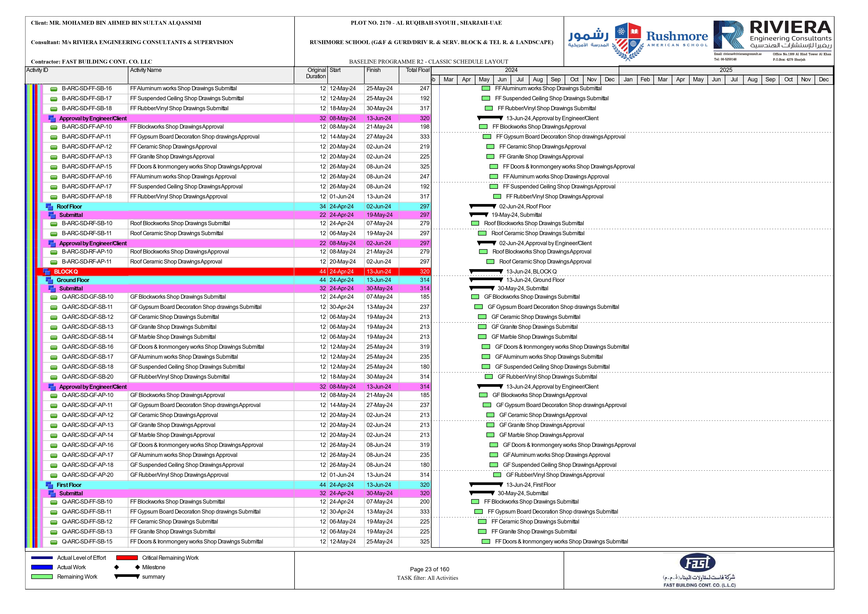
Task: Click the Jun 2024 month in timescale
Action: [x=502, y=79]
